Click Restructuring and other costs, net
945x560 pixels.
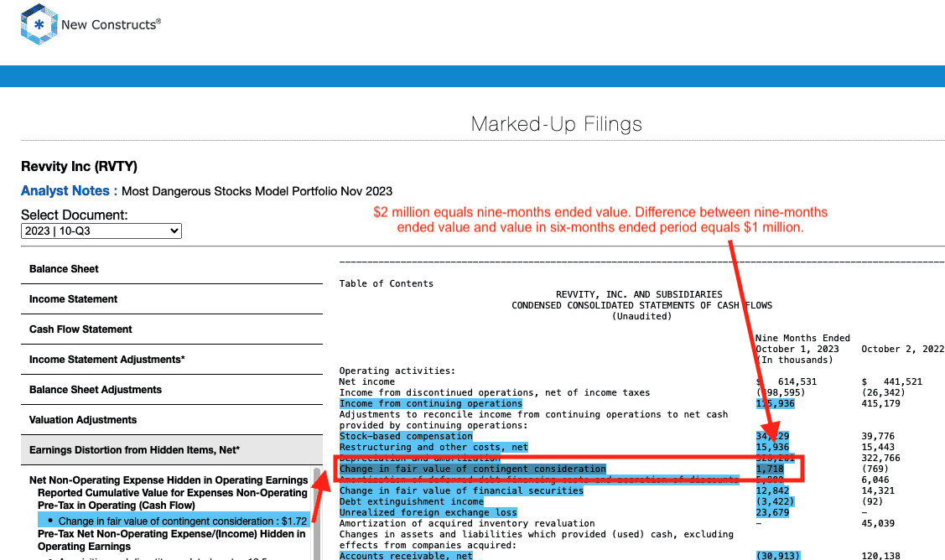point(434,448)
